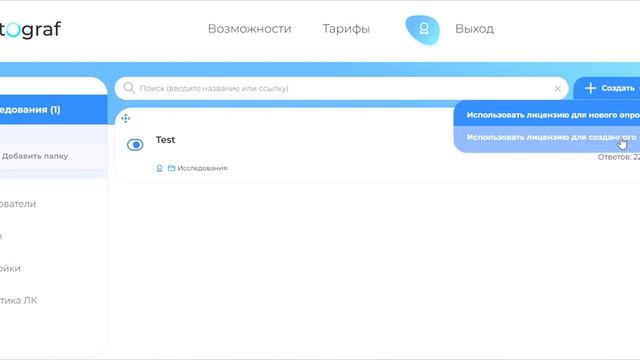Click the folder icon next to Исследования
This screenshot has width=640, height=360.
(x=171, y=168)
